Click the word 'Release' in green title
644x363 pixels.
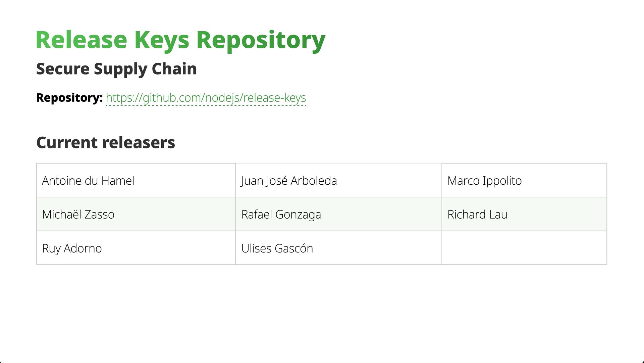[81, 40]
